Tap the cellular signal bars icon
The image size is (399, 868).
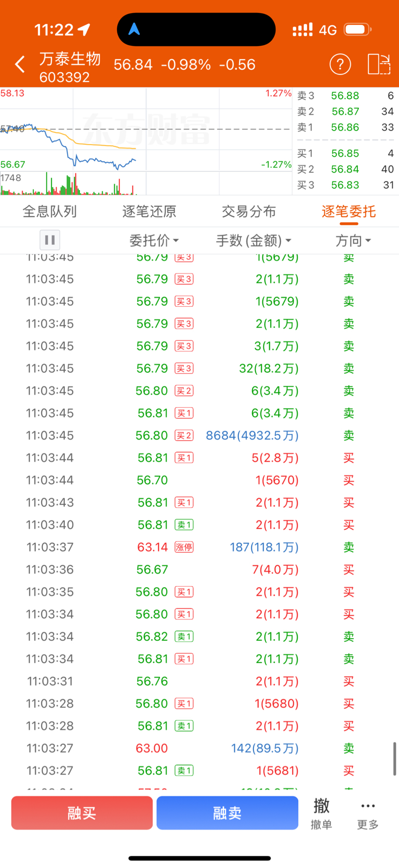click(303, 30)
